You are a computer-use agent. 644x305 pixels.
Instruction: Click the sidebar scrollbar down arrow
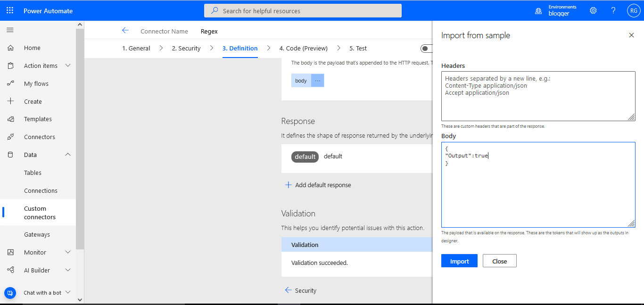tap(80, 299)
